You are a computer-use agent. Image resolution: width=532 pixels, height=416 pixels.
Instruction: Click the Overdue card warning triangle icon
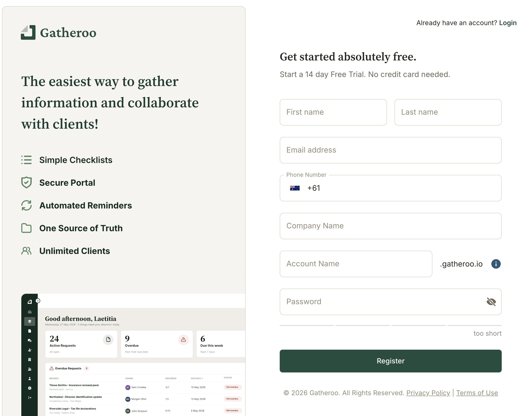click(183, 339)
